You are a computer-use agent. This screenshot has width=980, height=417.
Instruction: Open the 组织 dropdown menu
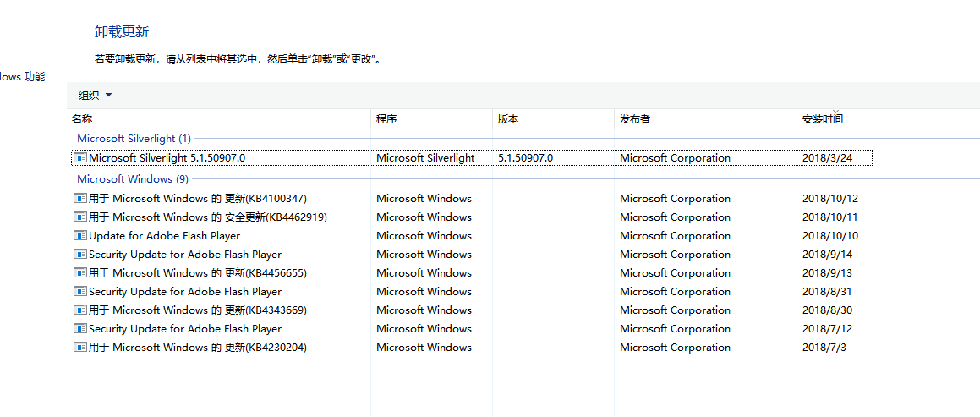(x=95, y=96)
